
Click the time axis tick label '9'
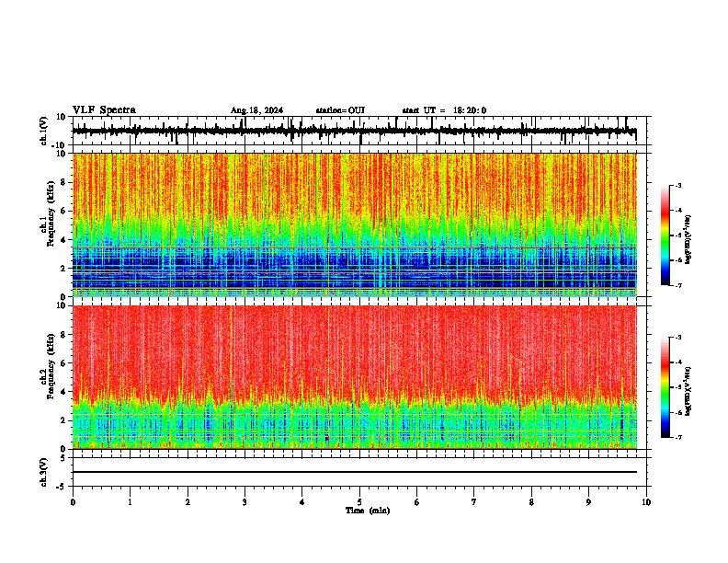[x=588, y=502]
